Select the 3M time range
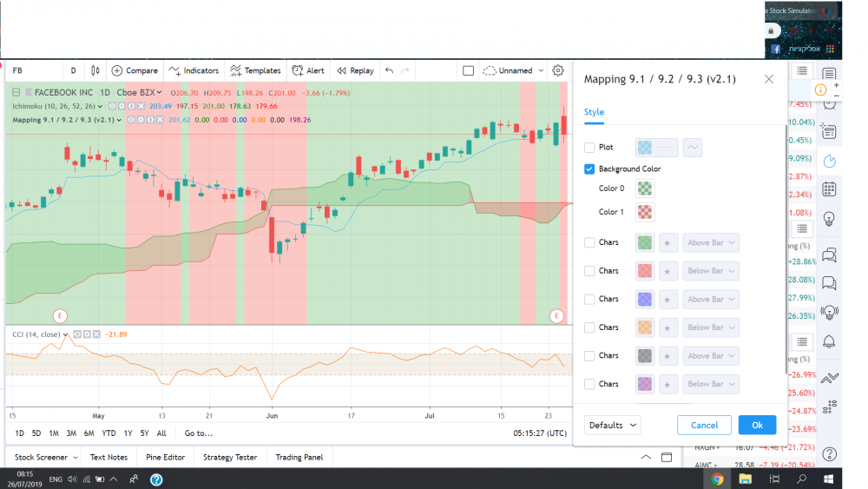Image resolution: width=868 pixels, height=489 pixels. 71,433
